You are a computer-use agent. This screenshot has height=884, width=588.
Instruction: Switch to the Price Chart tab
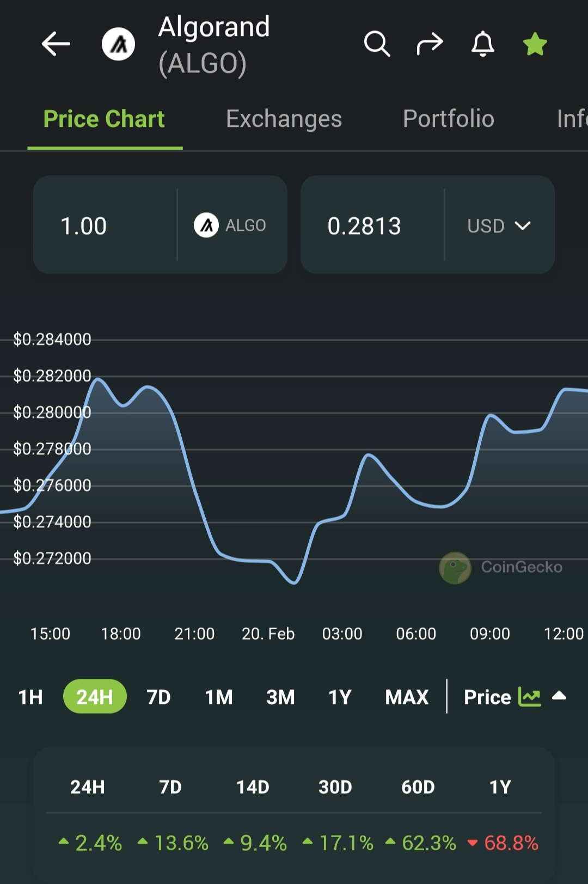pos(104,119)
